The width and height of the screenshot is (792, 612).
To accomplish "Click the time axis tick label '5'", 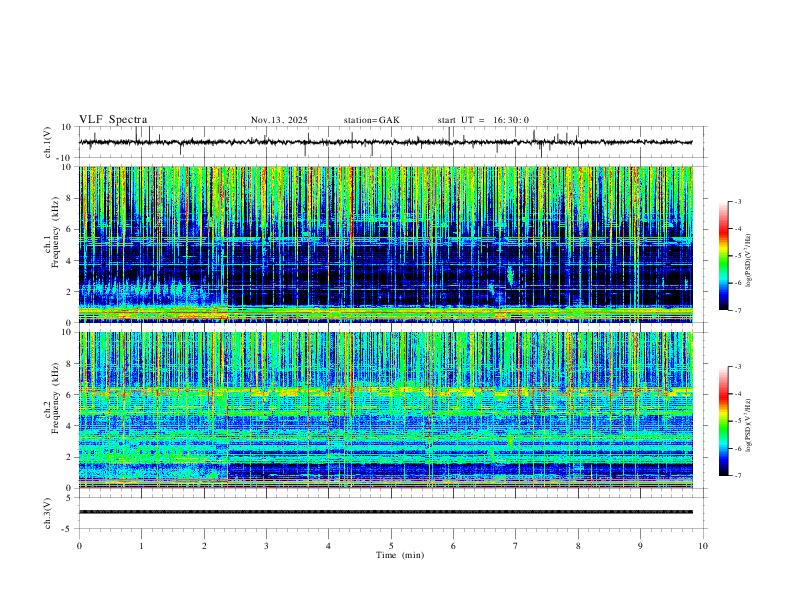I will 391,546.
